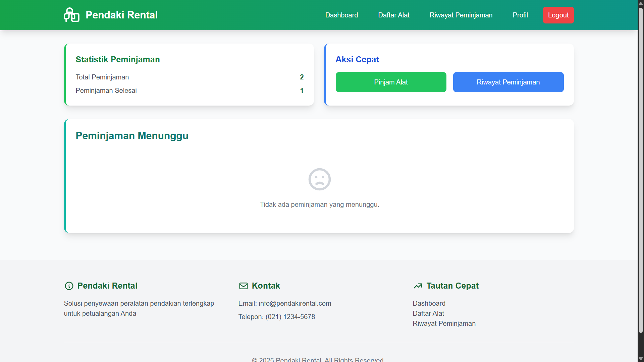Click the trending arrow icon beside Tautan Cepat
The image size is (644, 362).
(418, 286)
